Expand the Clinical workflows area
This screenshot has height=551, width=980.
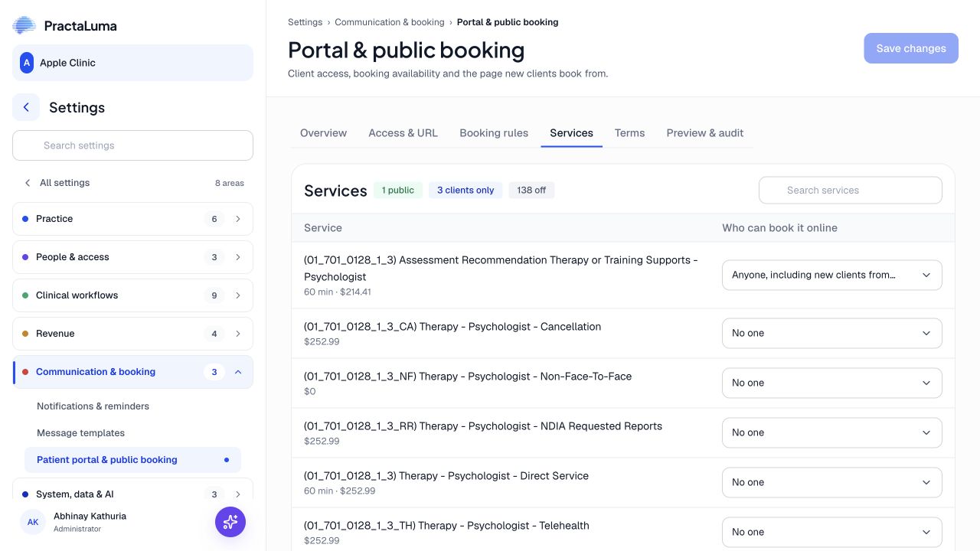tap(132, 295)
